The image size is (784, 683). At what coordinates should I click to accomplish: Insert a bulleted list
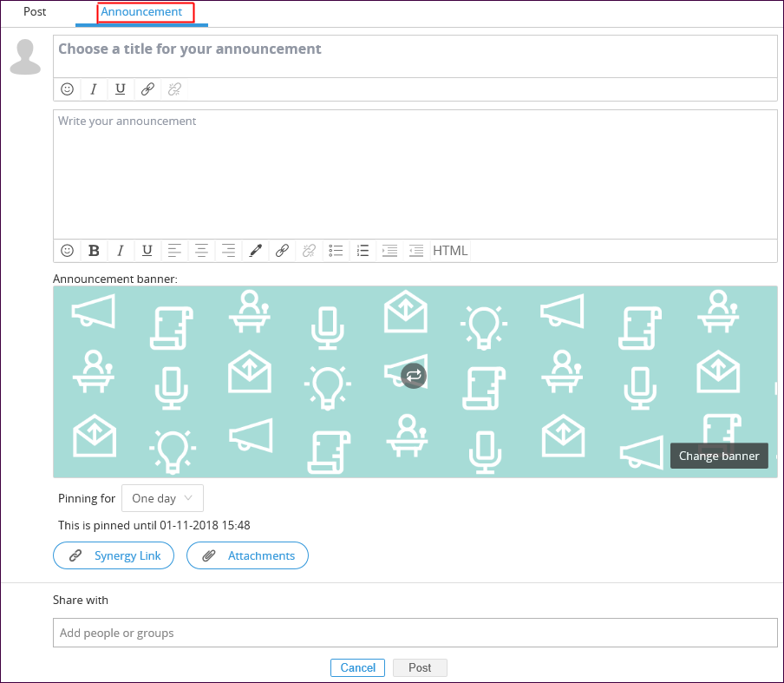tap(336, 251)
